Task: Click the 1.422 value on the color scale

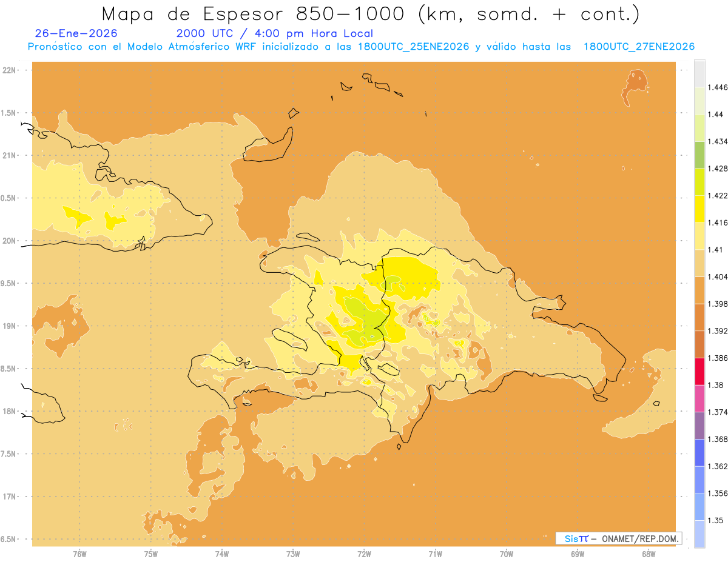Action: pyautogui.click(x=718, y=196)
